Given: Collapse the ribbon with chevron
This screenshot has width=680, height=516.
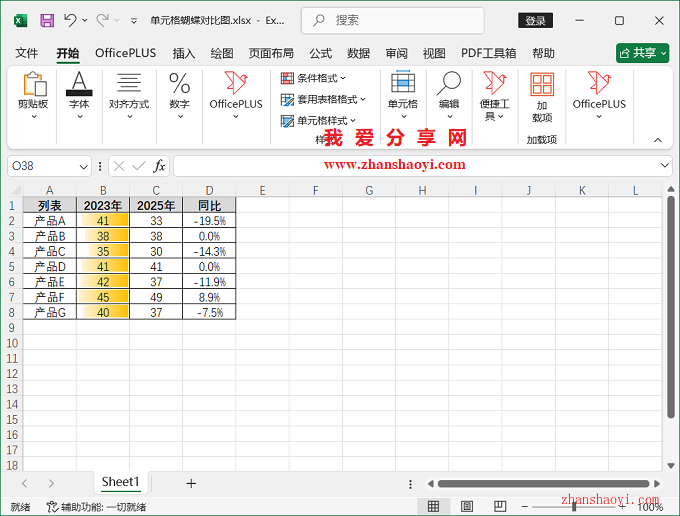Looking at the screenshot, I should point(658,140).
